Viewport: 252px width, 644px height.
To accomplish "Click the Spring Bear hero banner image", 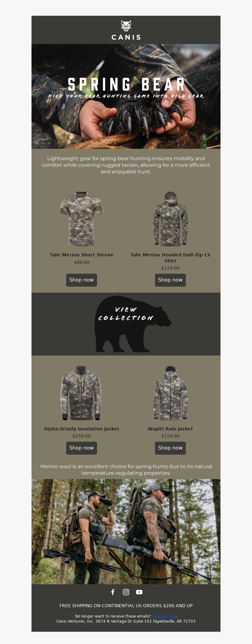I will [126, 96].
